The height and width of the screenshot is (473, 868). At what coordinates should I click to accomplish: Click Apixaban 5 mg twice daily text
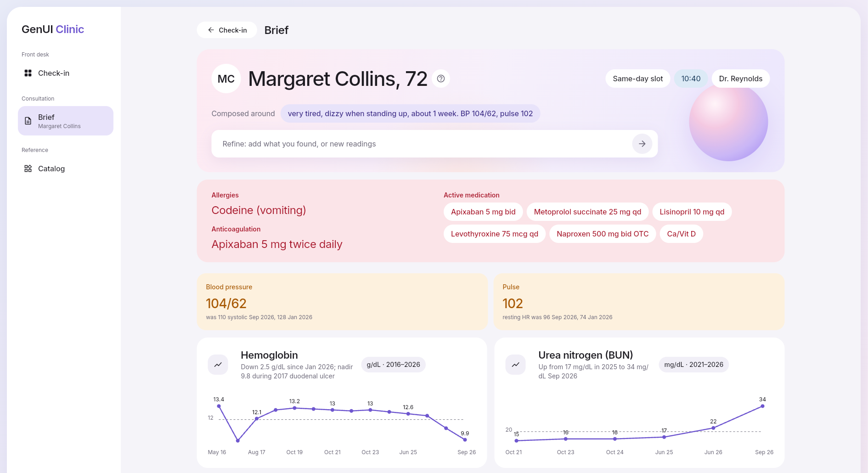277,244
